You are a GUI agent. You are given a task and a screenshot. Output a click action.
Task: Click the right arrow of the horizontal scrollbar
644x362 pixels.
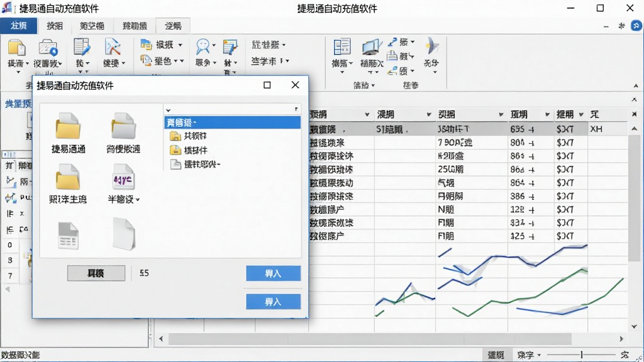coord(621,339)
